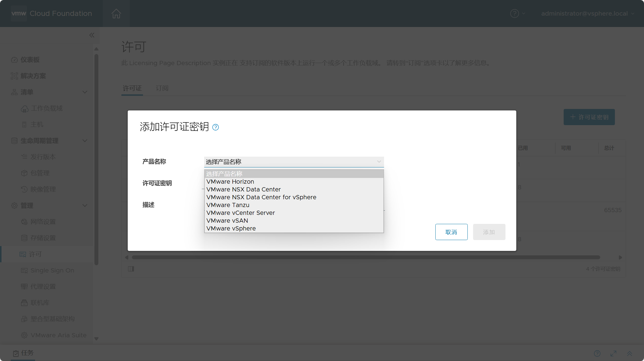Click the expand arrows icon in bottom bar

[613, 353]
